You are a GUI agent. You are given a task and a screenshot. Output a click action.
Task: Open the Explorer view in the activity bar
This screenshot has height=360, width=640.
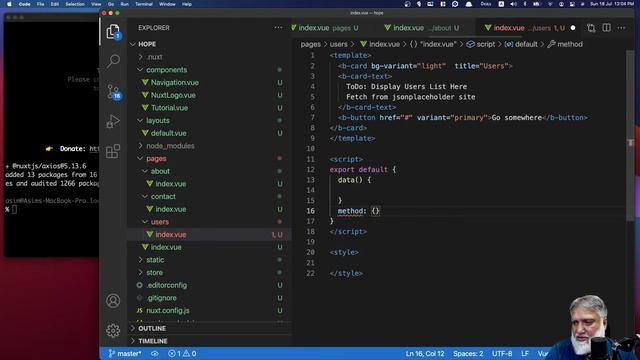coord(113,31)
